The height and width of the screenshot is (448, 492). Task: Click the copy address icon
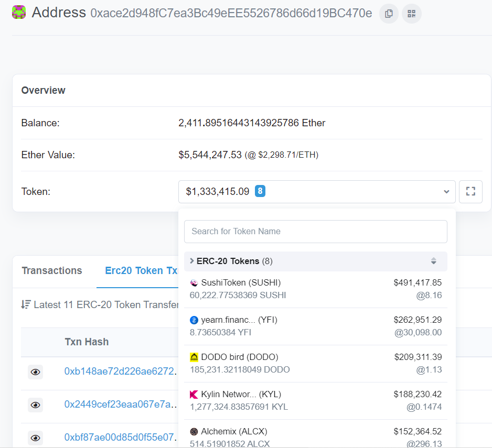click(389, 14)
